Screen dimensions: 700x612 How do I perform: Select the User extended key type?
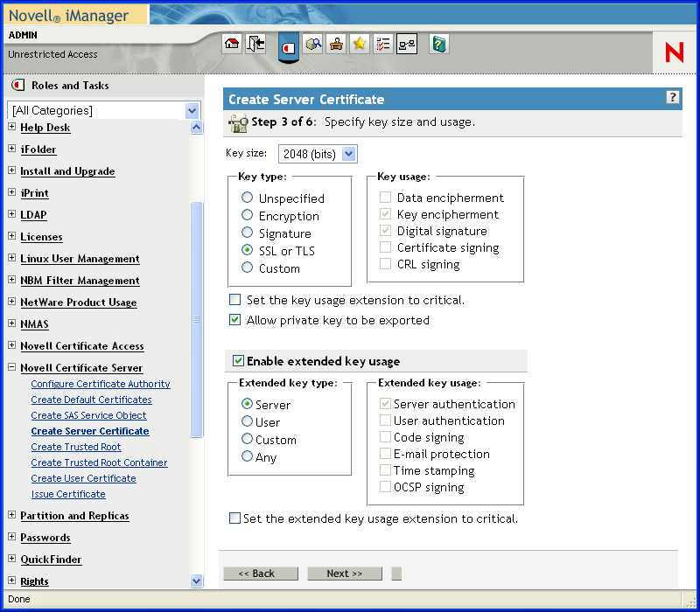click(x=247, y=421)
